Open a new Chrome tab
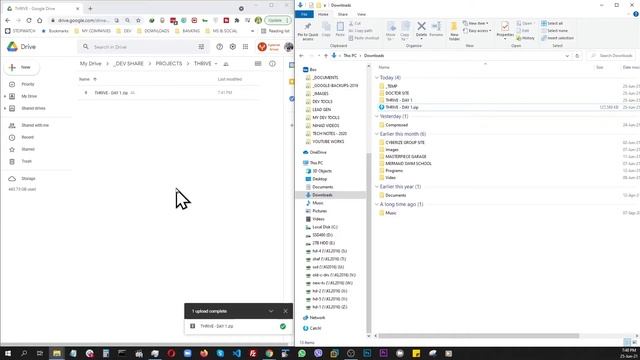The height and width of the screenshot is (360, 640). pyautogui.click(x=90, y=8)
